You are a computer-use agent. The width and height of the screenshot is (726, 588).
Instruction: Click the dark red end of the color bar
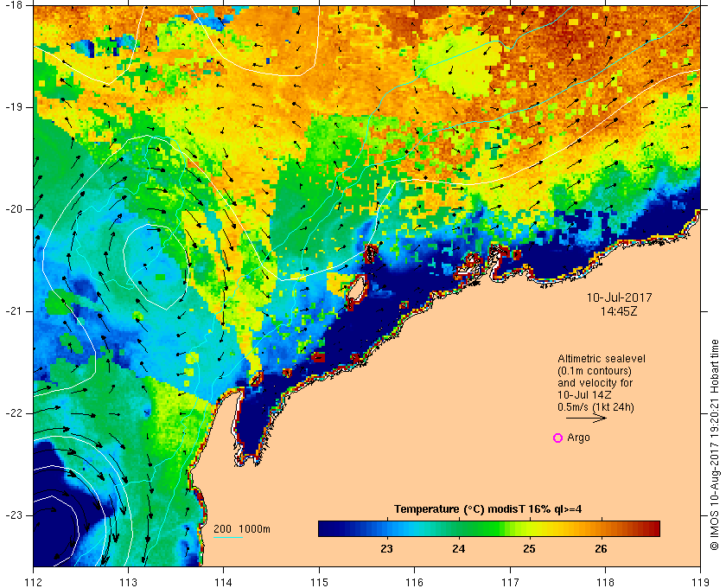[x=656, y=528]
